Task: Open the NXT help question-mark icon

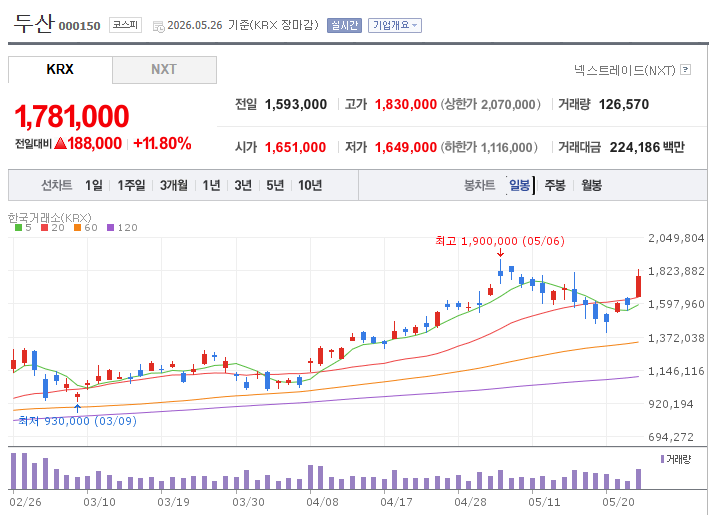Action: pyautogui.click(x=685, y=70)
